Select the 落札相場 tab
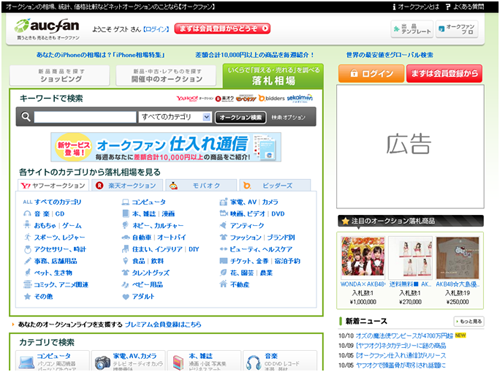The width and height of the screenshot is (500, 372). tap(273, 76)
